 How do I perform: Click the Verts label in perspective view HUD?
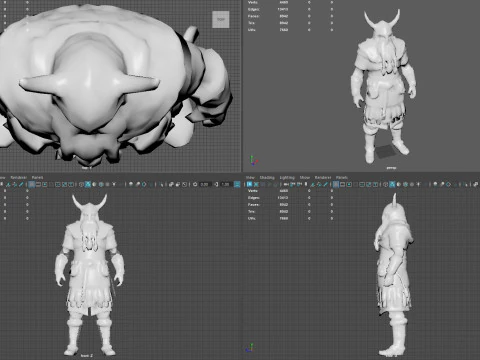click(x=253, y=2)
